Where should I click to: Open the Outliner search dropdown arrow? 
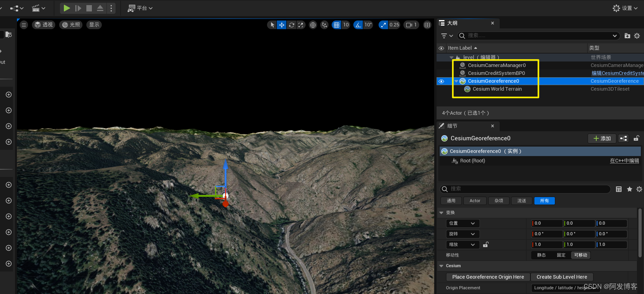[x=615, y=36]
